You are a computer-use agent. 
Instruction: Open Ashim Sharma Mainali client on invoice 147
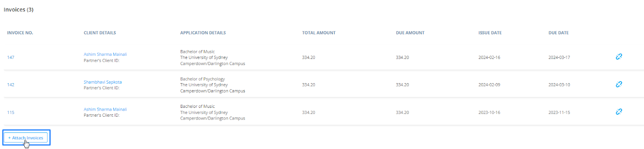tap(105, 54)
